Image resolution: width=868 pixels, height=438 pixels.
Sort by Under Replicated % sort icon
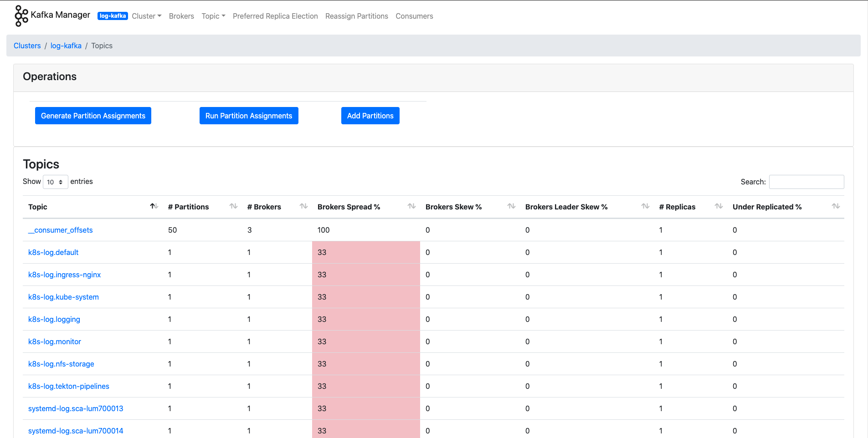pyautogui.click(x=836, y=206)
